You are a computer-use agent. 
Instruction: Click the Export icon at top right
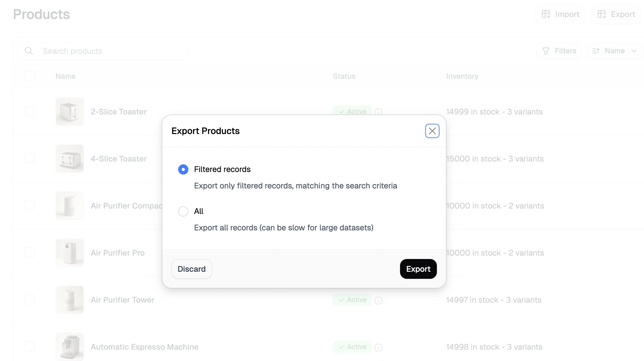(602, 14)
